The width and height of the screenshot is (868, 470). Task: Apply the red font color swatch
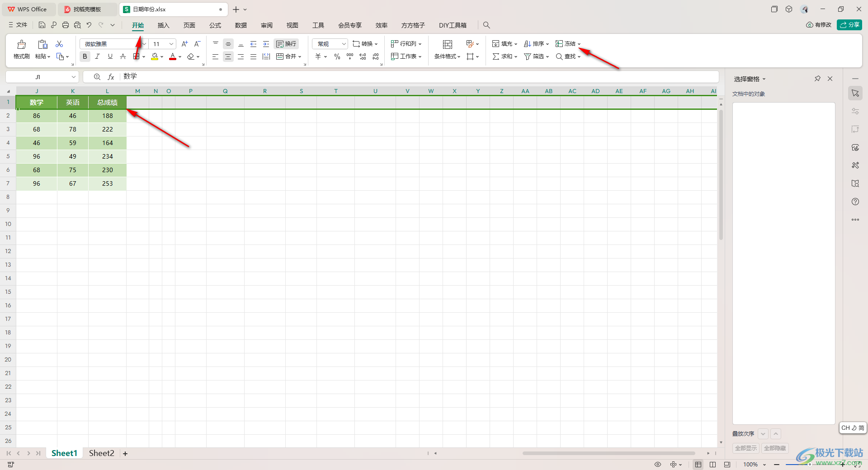coord(173,56)
